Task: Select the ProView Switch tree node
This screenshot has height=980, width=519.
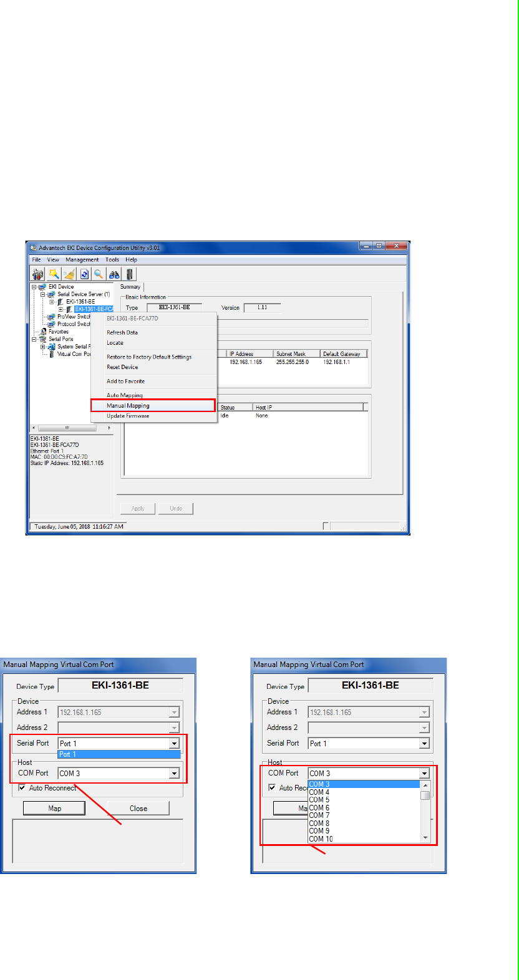Action: coord(74,317)
